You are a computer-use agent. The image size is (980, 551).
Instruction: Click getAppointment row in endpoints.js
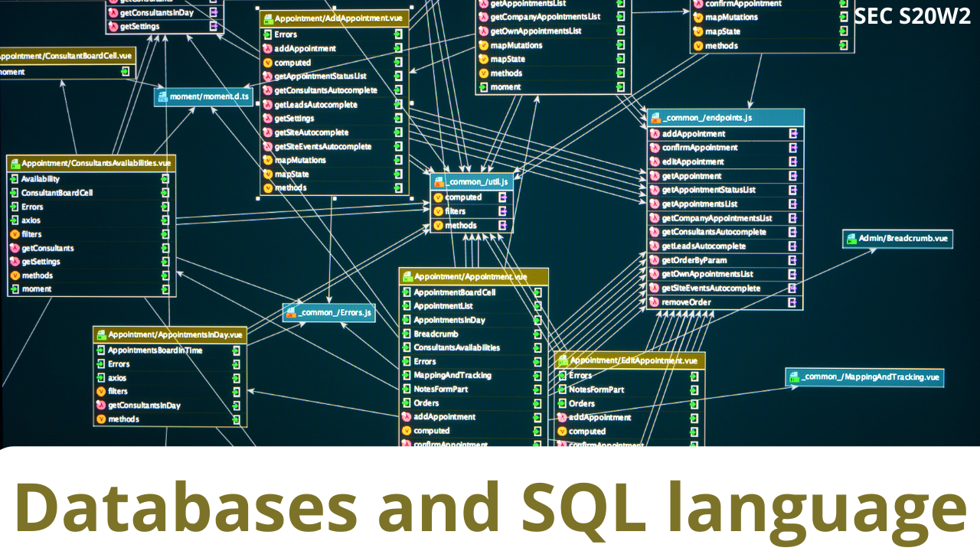725,176
